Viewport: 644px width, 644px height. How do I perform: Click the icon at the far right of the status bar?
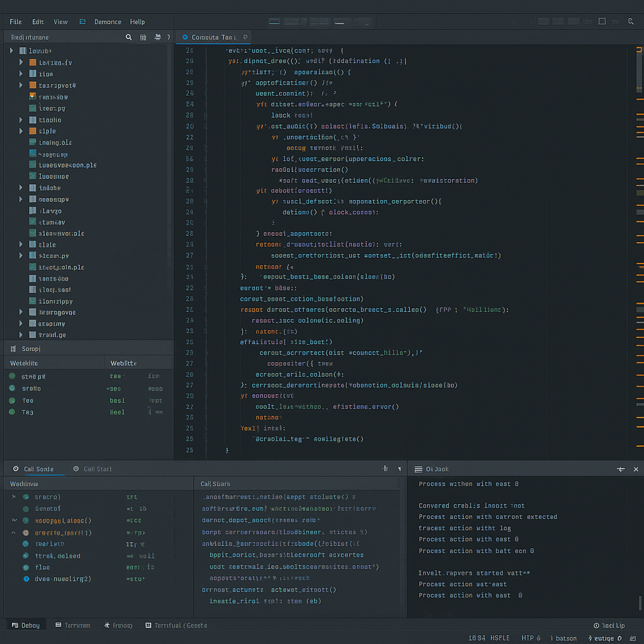[x=633, y=638]
